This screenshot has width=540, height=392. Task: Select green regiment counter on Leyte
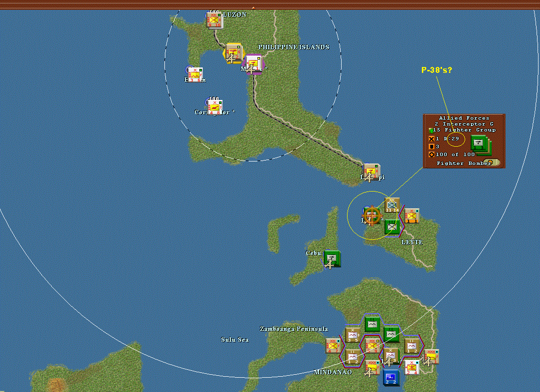pos(392,227)
